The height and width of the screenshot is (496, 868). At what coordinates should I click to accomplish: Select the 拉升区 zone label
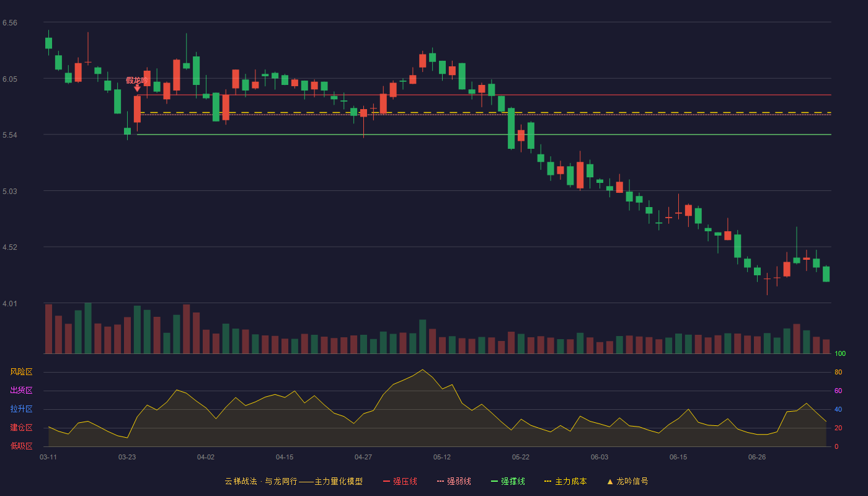click(21, 409)
